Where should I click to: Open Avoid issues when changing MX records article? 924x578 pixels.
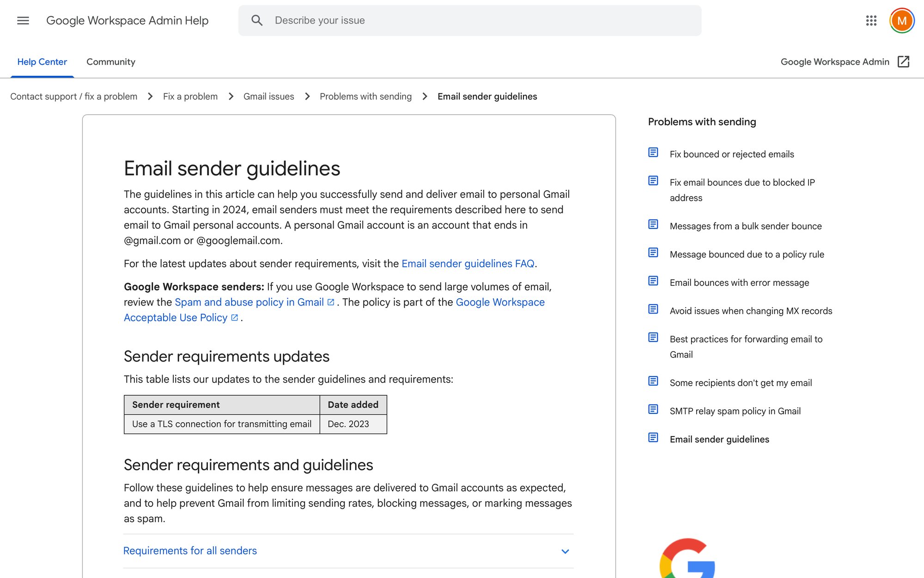click(x=750, y=311)
